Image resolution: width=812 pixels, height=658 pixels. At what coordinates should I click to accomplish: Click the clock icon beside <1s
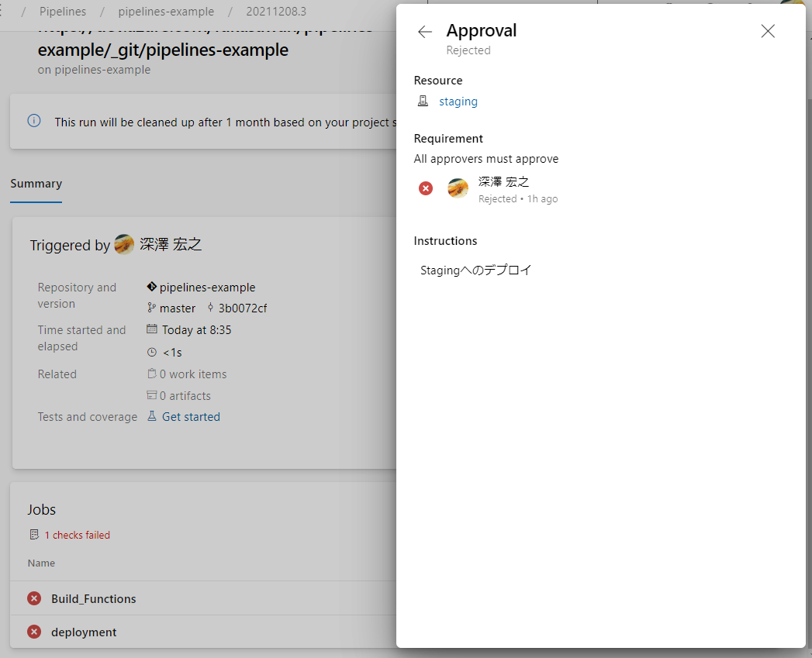click(x=152, y=353)
